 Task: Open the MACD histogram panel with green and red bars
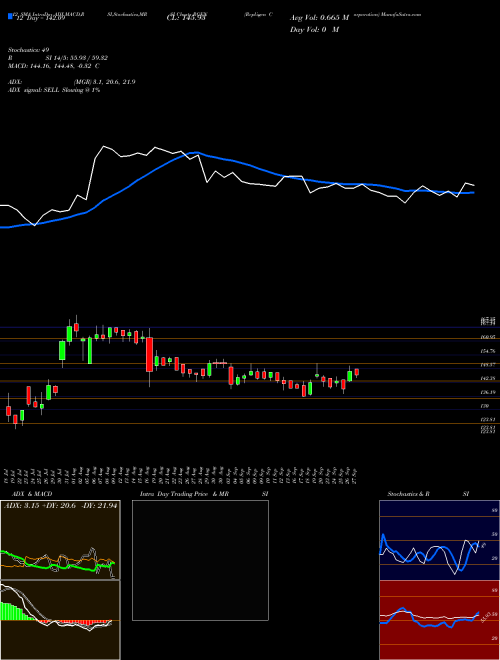pos(60,620)
